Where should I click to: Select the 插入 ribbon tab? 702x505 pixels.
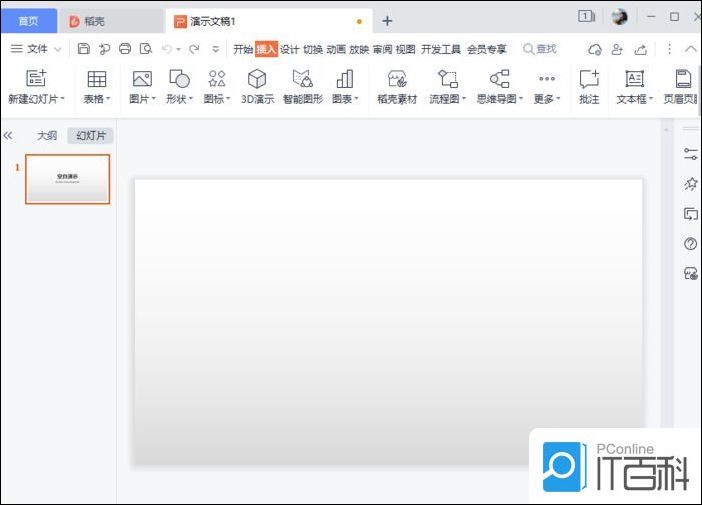[x=266, y=49]
